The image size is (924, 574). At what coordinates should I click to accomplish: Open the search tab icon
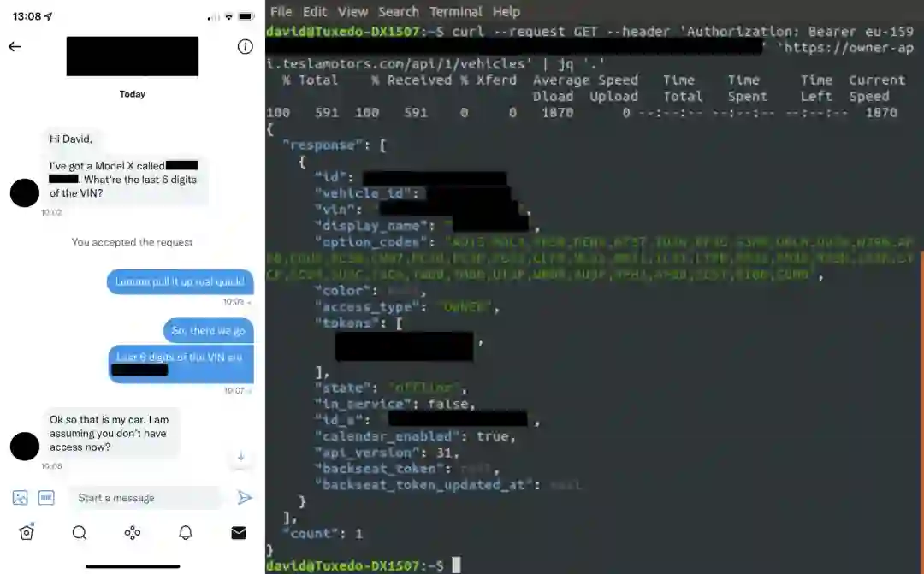click(80, 533)
